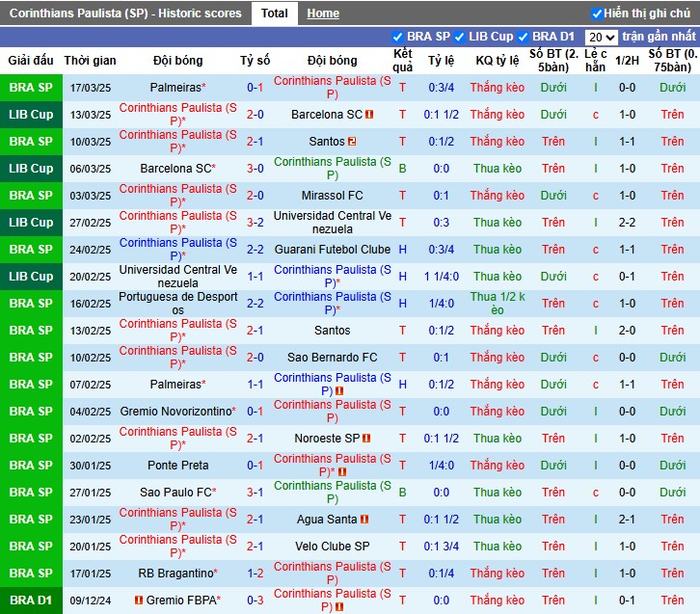Click the 1/2H column header
The image size is (700, 614).
point(627,61)
